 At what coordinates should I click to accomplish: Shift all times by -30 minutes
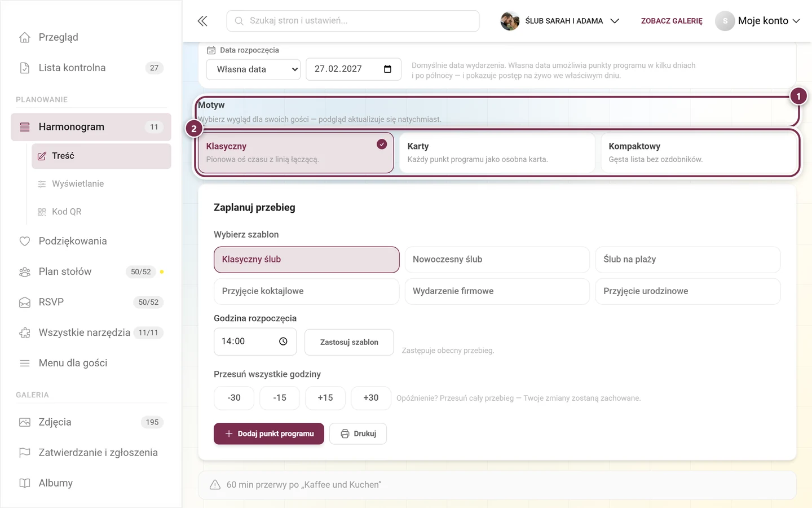(234, 398)
